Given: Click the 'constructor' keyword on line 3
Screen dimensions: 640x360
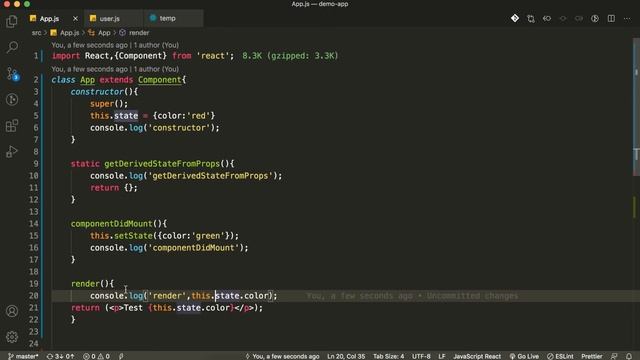Looking at the screenshot, I should [97, 92].
